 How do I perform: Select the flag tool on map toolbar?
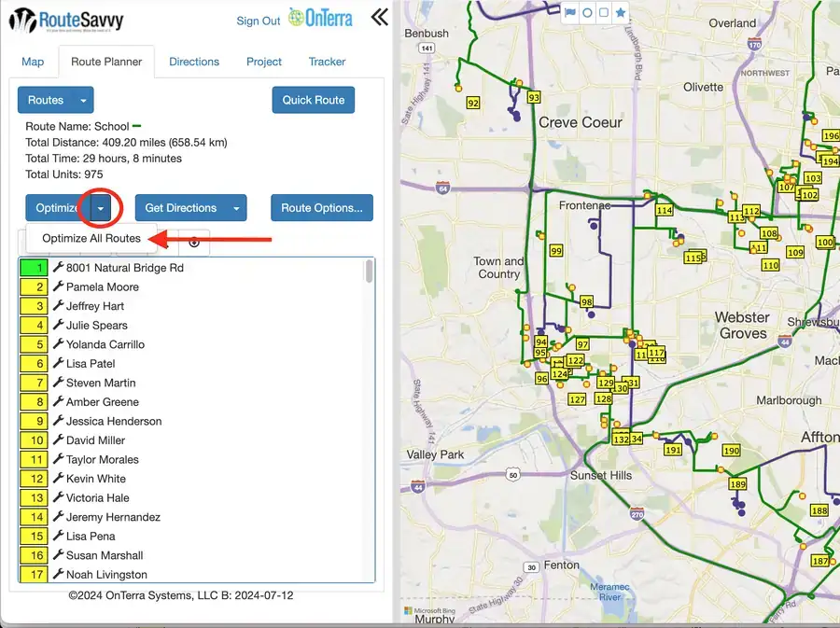pyautogui.click(x=570, y=12)
